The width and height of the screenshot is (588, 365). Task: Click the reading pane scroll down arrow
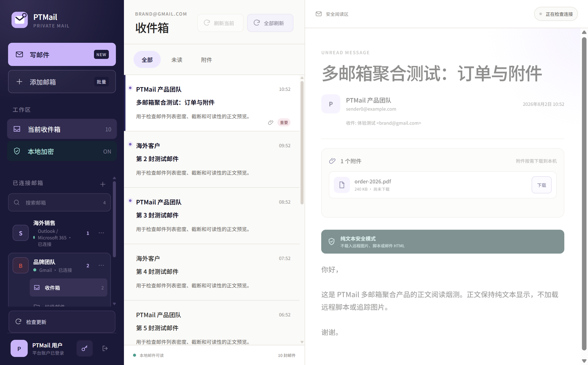pyautogui.click(x=584, y=361)
